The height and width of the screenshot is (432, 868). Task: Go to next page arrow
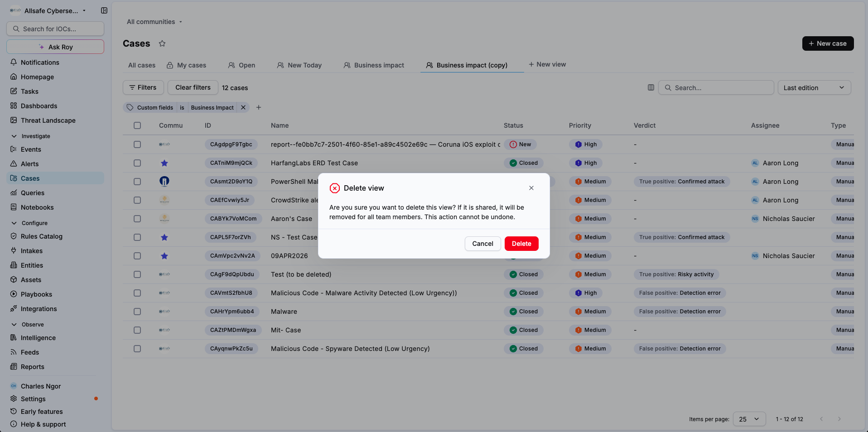point(839,419)
